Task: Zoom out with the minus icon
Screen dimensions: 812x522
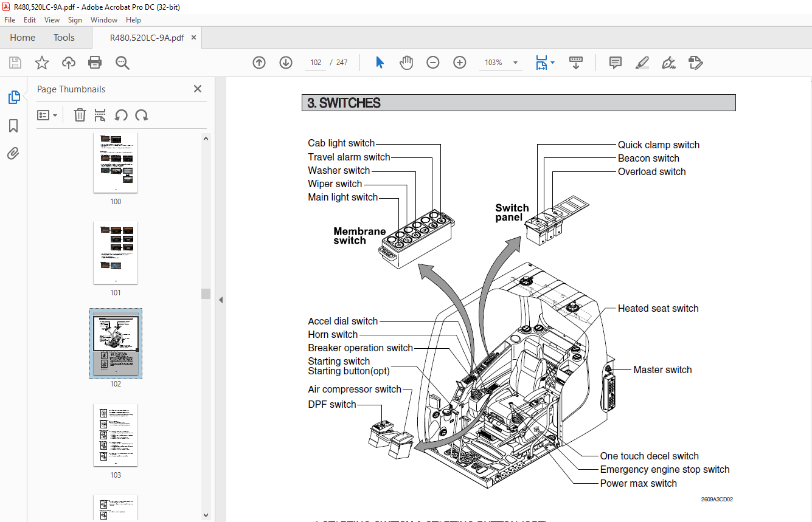Action: (x=433, y=63)
